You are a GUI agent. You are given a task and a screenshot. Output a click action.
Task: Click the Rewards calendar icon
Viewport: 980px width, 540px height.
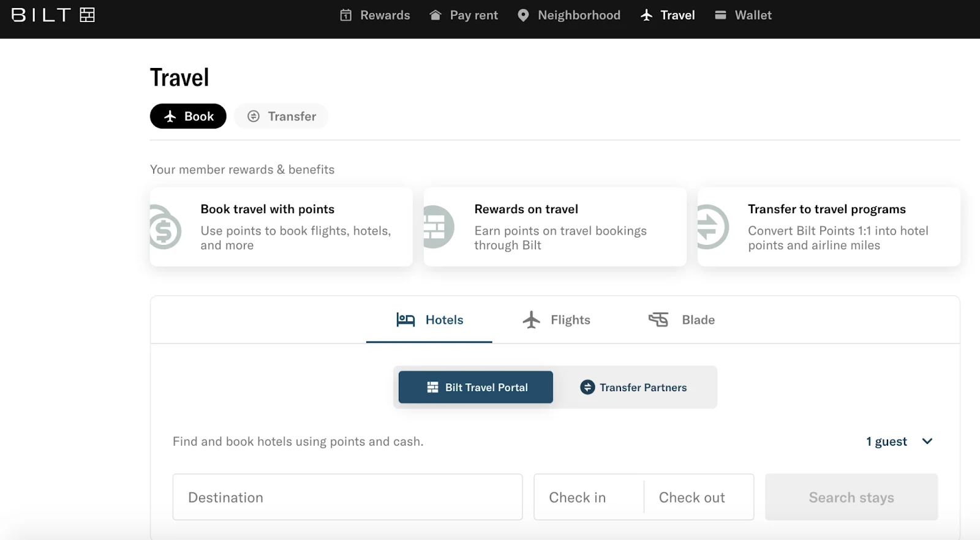[346, 15]
